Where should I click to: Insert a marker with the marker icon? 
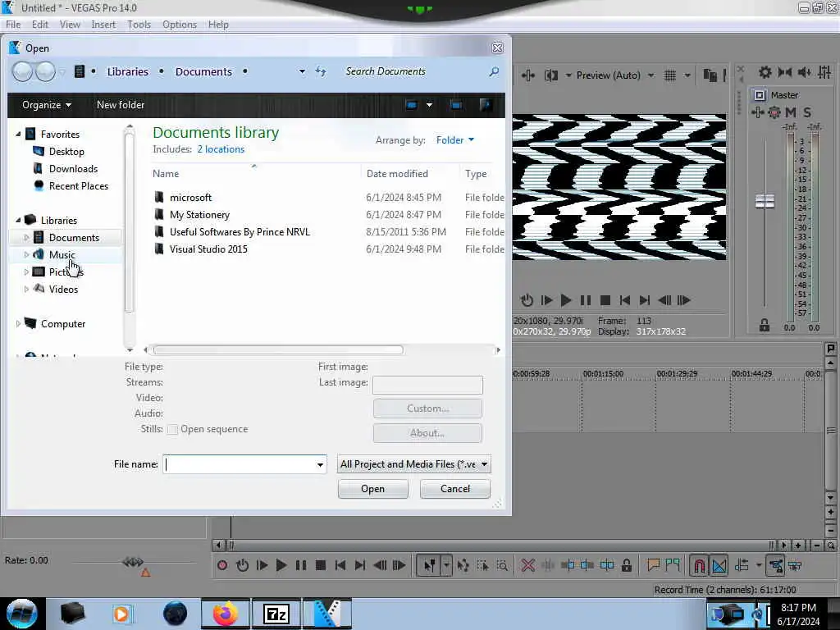[x=652, y=564]
